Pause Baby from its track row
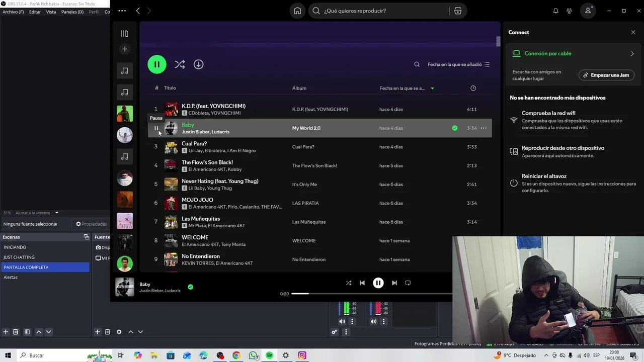The width and height of the screenshot is (644, 362). (x=156, y=128)
